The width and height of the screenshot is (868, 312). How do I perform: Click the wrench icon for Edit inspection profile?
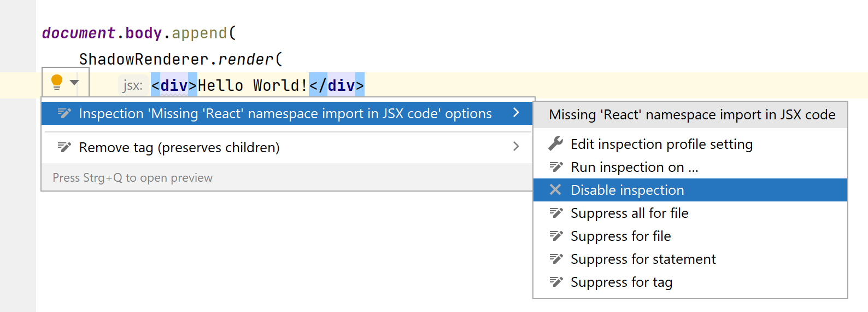point(555,143)
